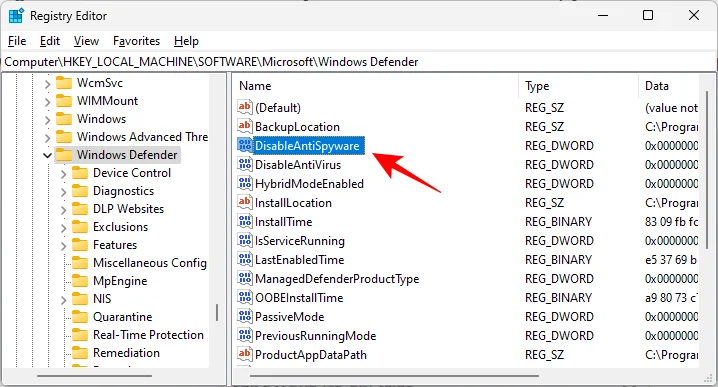
Task: Click the WcmSvc folder icon
Action: click(x=64, y=83)
